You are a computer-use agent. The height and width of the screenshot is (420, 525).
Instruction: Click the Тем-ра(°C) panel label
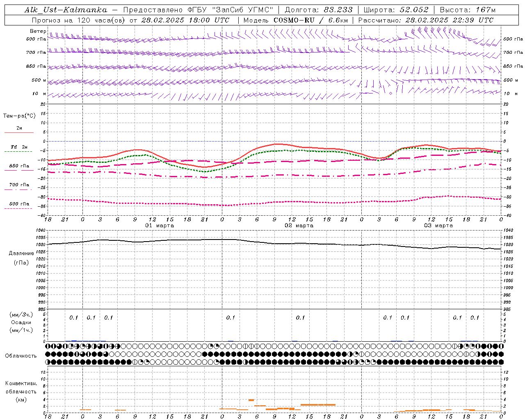[x=19, y=116]
